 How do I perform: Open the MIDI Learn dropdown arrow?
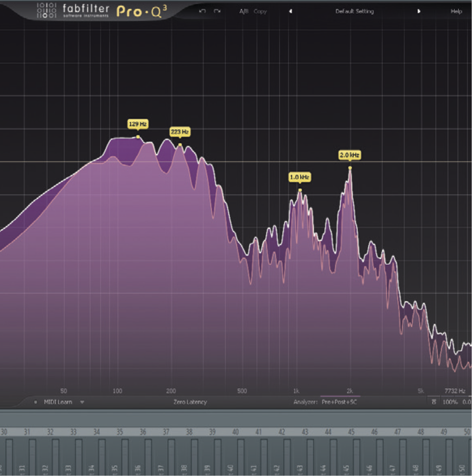[x=82, y=402]
